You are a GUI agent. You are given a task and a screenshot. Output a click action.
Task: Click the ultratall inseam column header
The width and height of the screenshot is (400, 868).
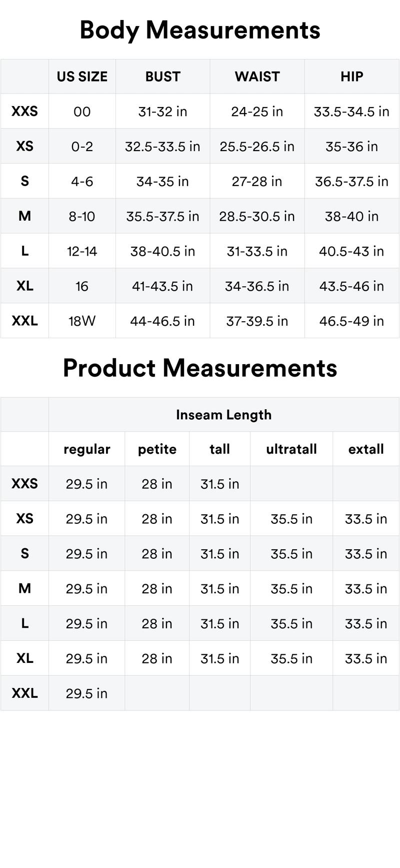(291, 449)
